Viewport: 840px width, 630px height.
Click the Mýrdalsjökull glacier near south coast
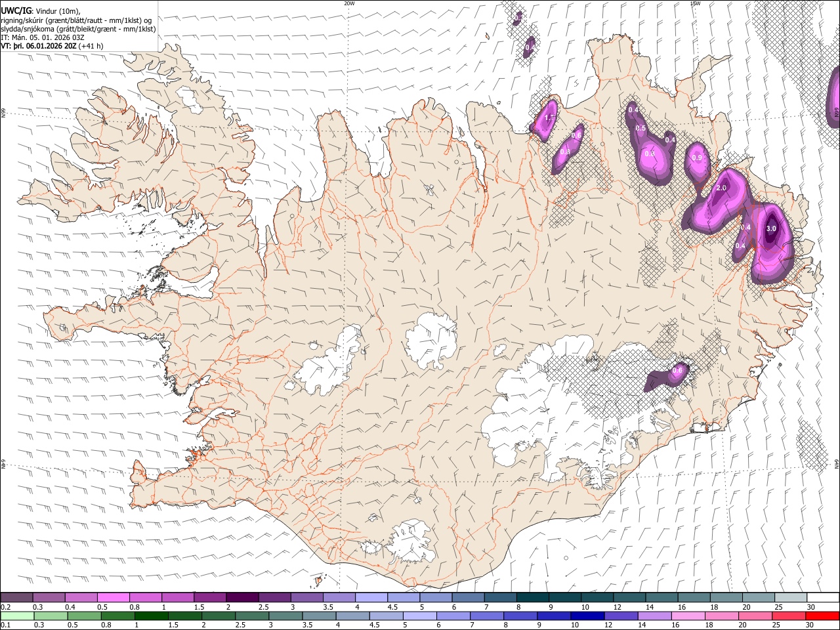tap(411, 541)
